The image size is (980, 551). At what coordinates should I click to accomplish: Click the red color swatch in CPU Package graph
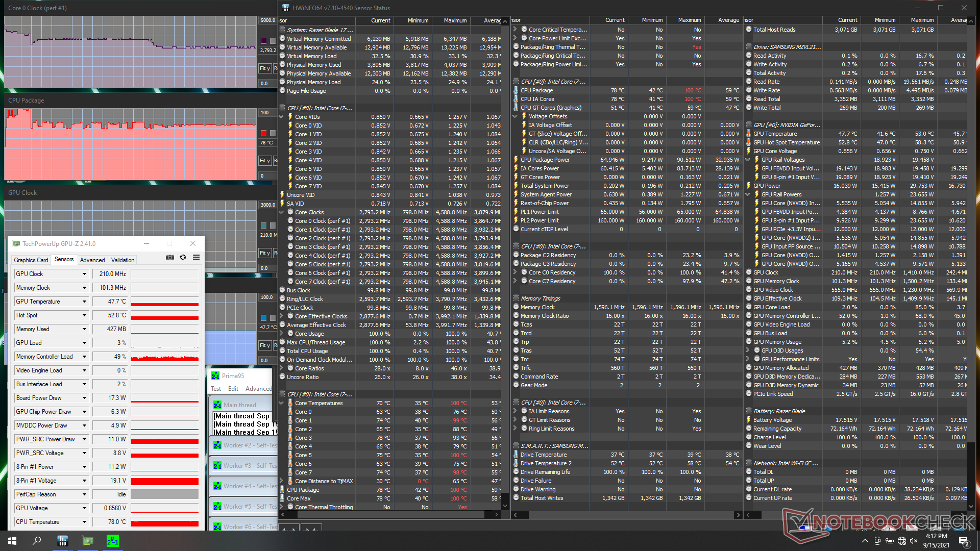coord(264,133)
